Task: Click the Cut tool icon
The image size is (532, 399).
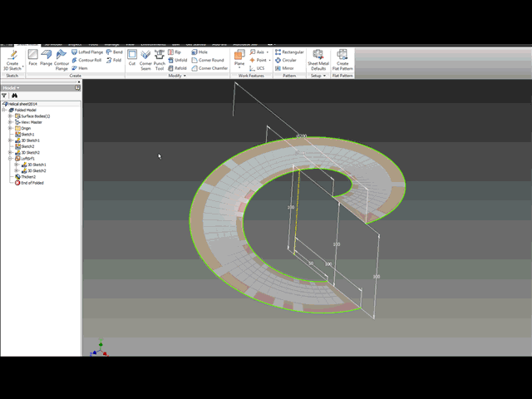Action: [132, 57]
